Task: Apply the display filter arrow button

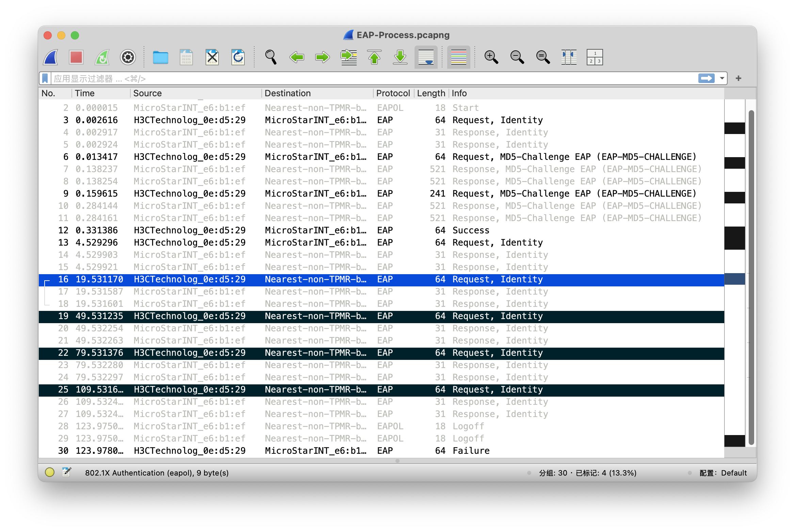Action: click(707, 79)
